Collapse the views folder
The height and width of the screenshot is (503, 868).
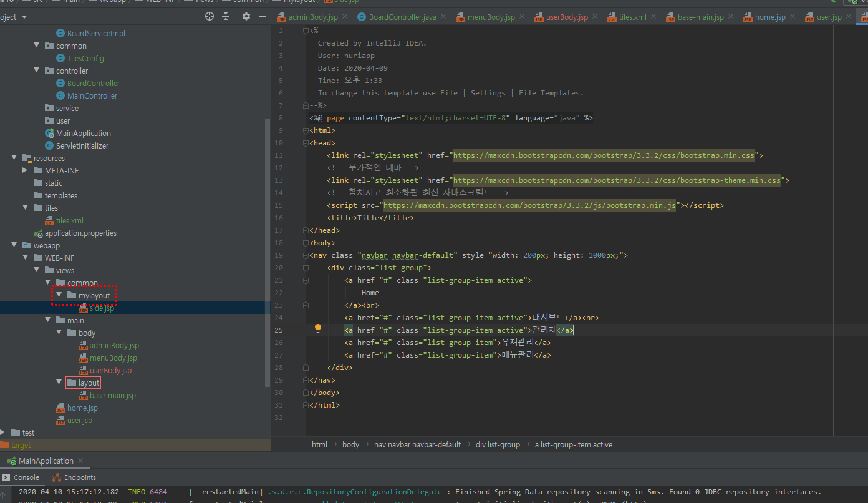pos(37,270)
